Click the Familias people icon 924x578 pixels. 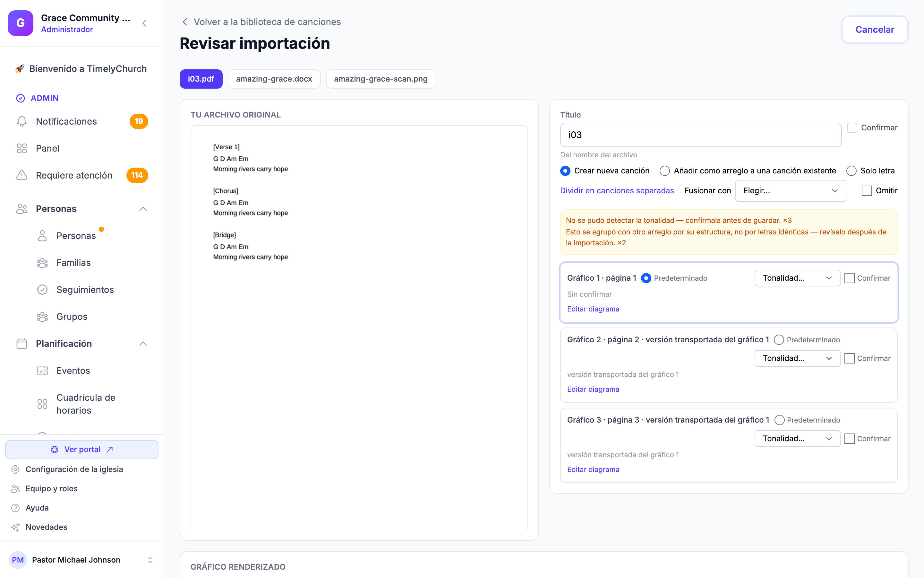(42, 263)
